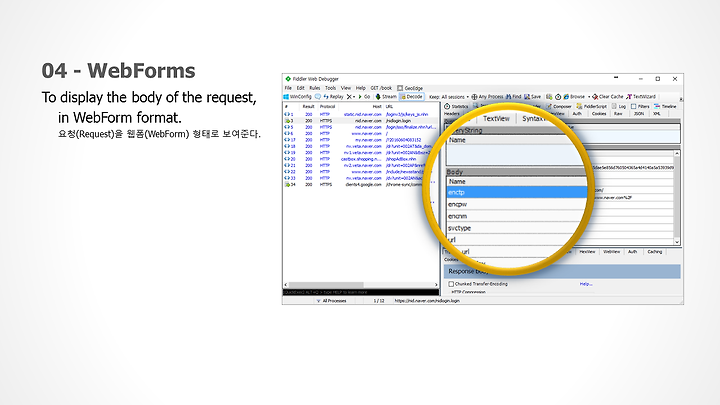The height and width of the screenshot is (405, 720).
Task: Toggle the Stream mode button
Action: pyautogui.click(x=386, y=97)
